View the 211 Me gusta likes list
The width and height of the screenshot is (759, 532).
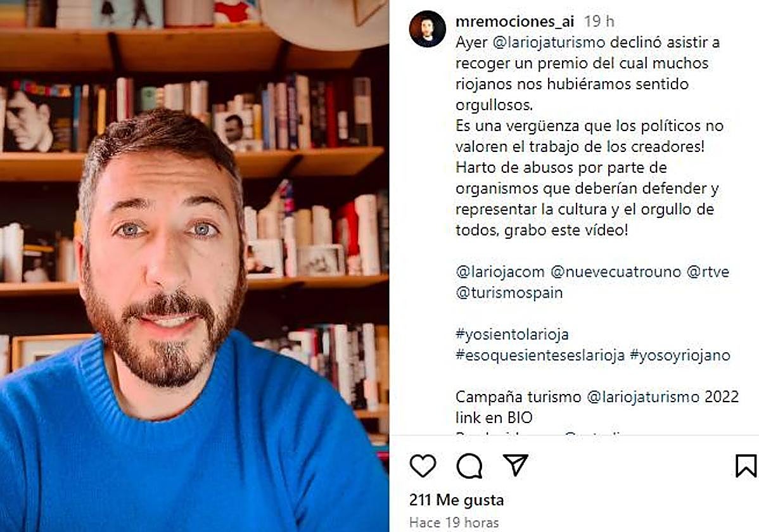click(x=456, y=500)
